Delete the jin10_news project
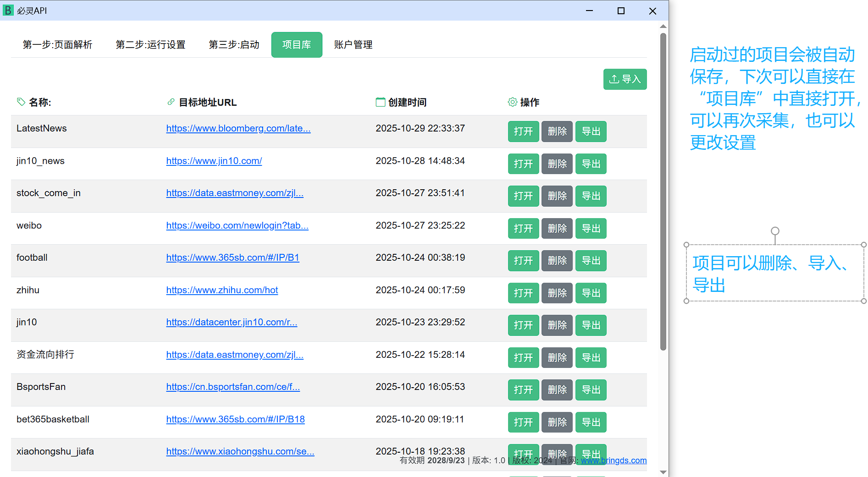This screenshot has width=868, height=477. tap(557, 164)
